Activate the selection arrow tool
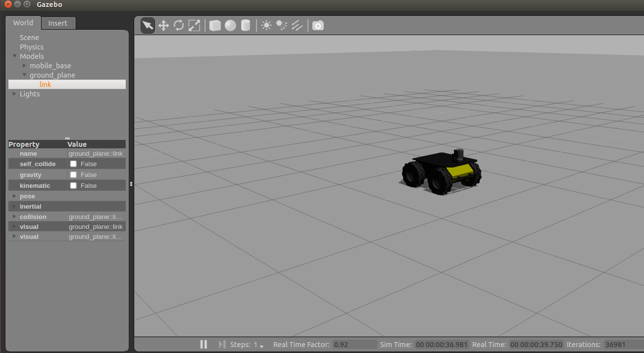The width and height of the screenshot is (644, 353). tap(148, 25)
